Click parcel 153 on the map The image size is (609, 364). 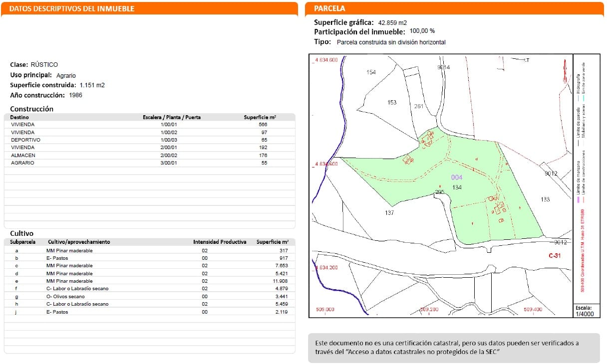392,103
